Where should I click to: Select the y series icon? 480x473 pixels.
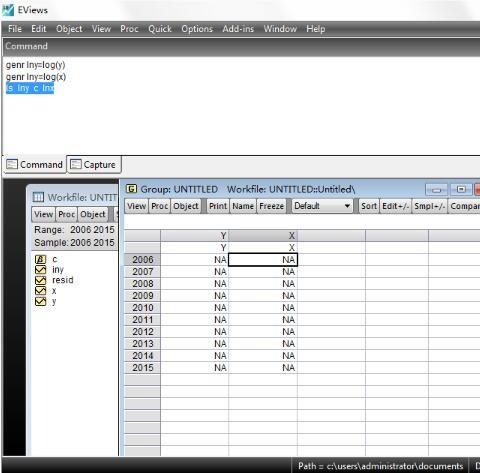click(40, 301)
